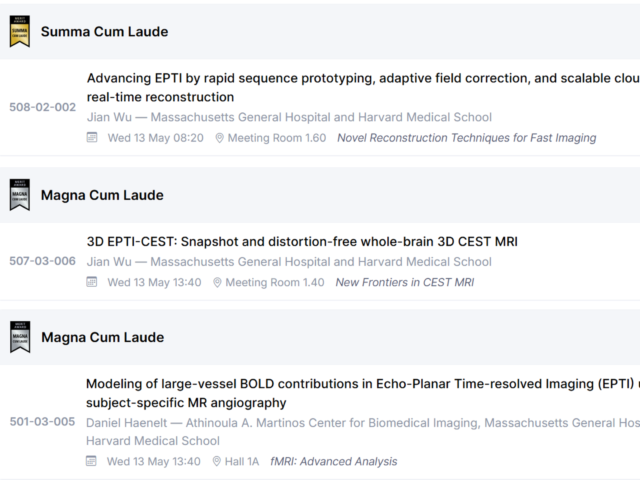Click the Summa Cum Laude heading text
The width and height of the screenshot is (640, 480).
click(104, 32)
